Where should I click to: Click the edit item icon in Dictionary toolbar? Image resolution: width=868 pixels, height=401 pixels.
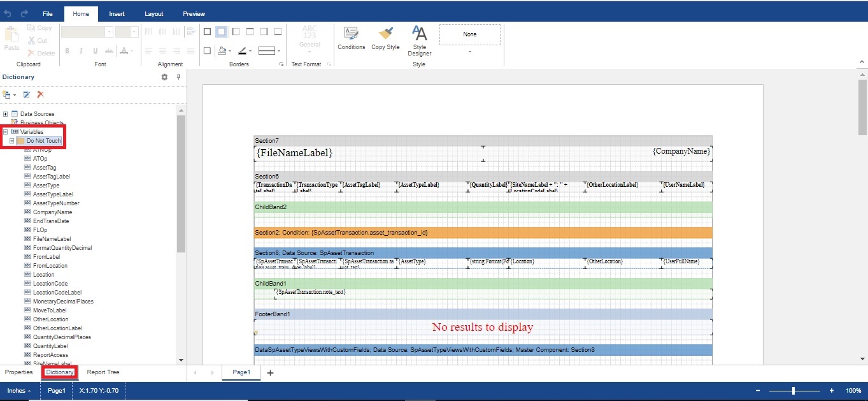pos(27,95)
